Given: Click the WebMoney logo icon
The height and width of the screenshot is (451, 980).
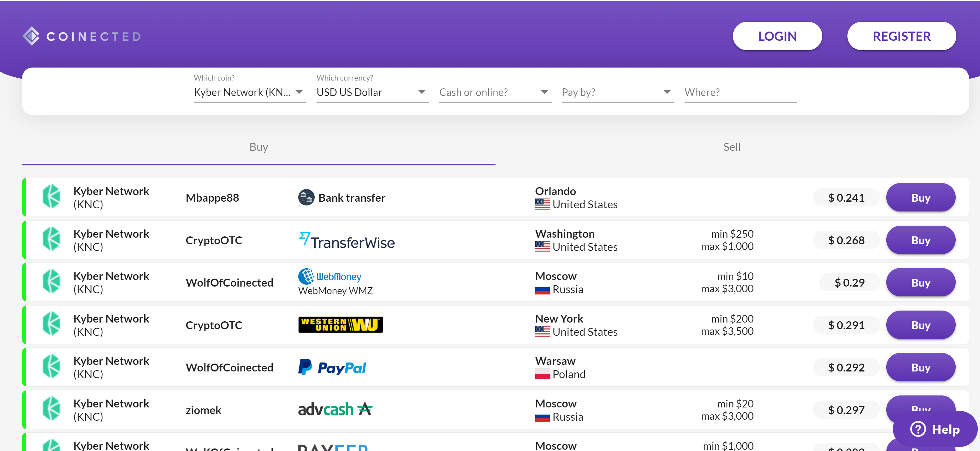Looking at the screenshot, I should [x=306, y=276].
